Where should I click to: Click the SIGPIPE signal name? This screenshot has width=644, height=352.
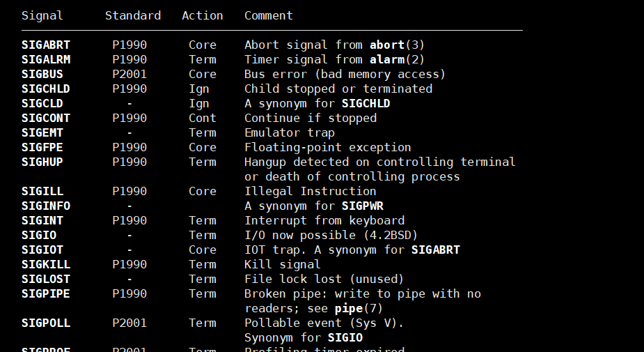coord(46,294)
